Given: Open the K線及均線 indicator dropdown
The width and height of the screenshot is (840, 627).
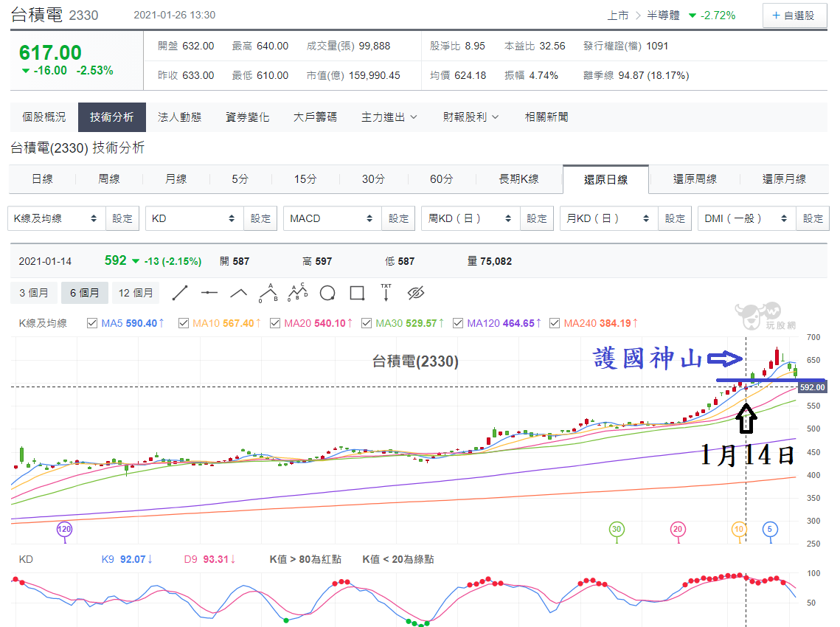Looking at the screenshot, I should 57,218.
